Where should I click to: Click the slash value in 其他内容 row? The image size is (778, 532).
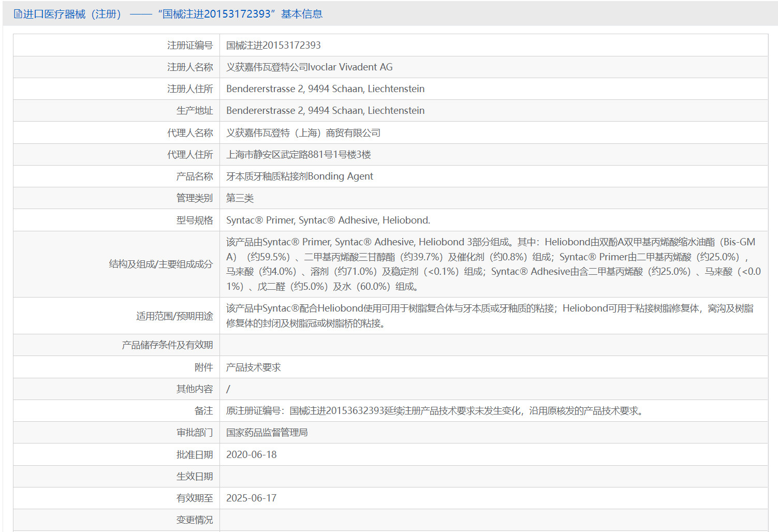(228, 389)
